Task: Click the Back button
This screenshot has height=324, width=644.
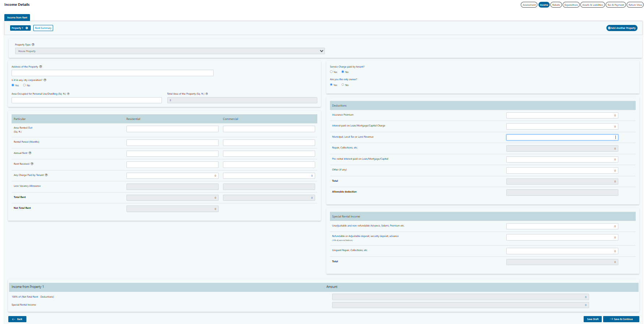Action: [17, 319]
